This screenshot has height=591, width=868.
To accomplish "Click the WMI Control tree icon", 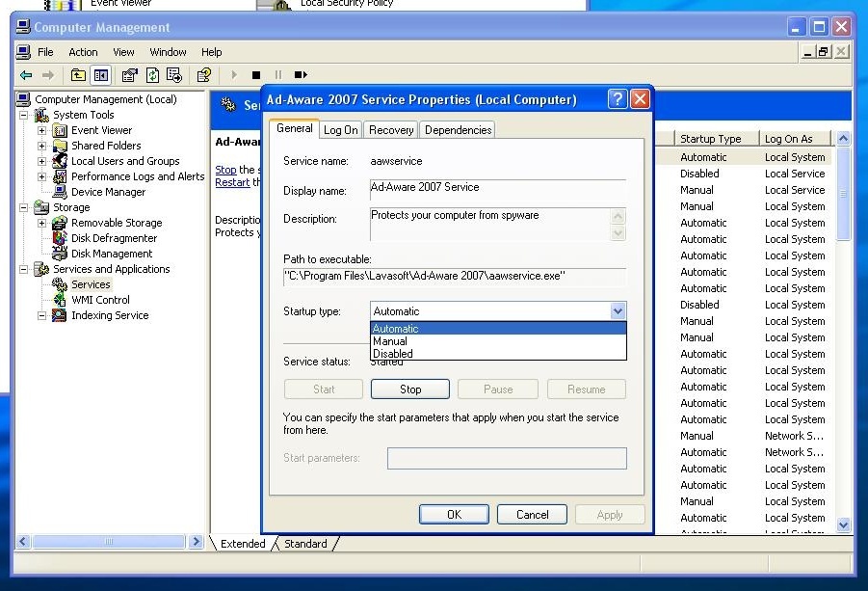I will (60, 300).
